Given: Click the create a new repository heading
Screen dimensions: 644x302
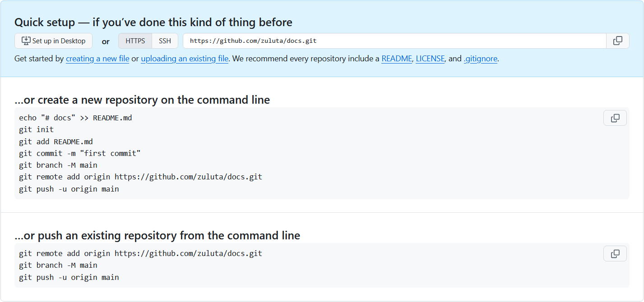Looking at the screenshot, I should [142, 100].
